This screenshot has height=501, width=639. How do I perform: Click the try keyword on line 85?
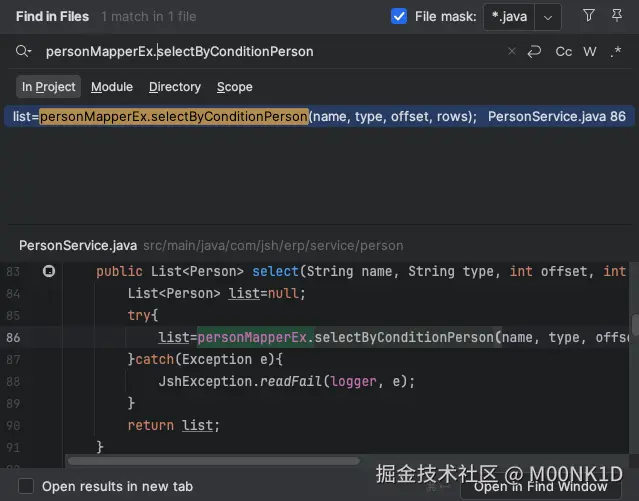(x=139, y=316)
